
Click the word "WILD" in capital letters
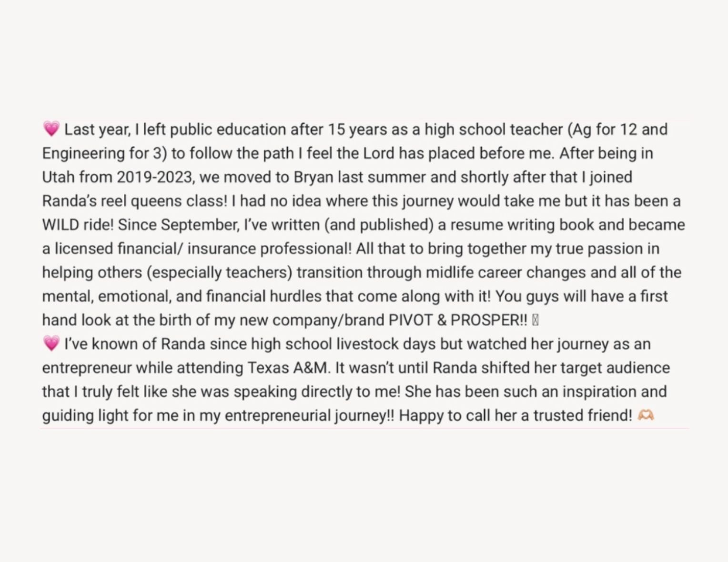point(61,225)
